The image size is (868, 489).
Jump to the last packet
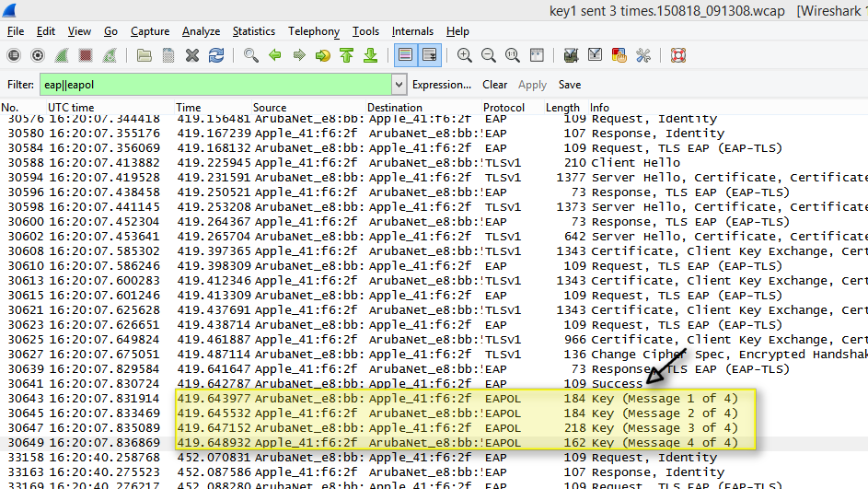click(370, 55)
